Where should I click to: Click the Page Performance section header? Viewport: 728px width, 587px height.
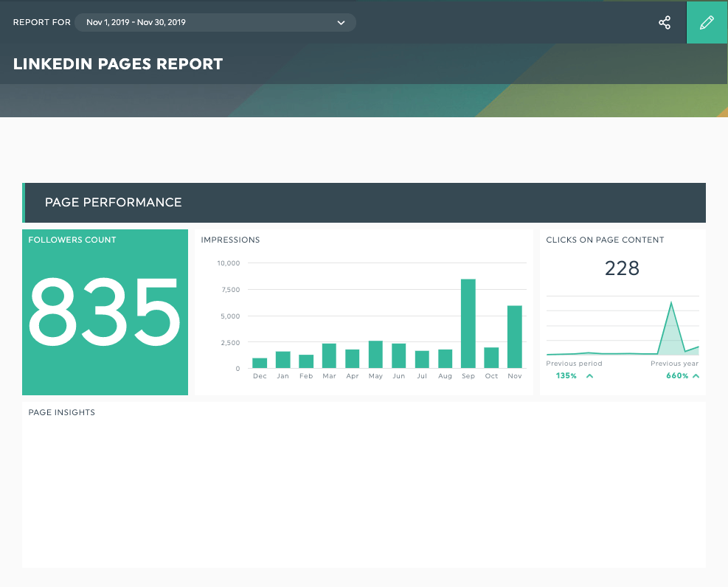364,202
